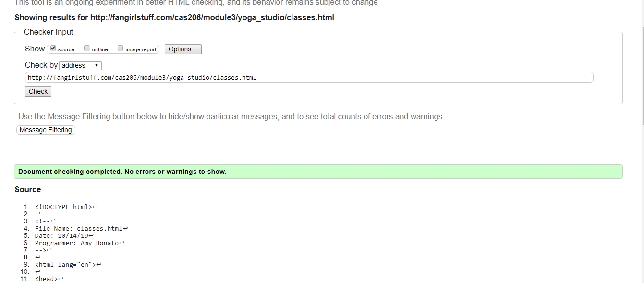Uncheck the source checkbox

pyautogui.click(x=53, y=48)
